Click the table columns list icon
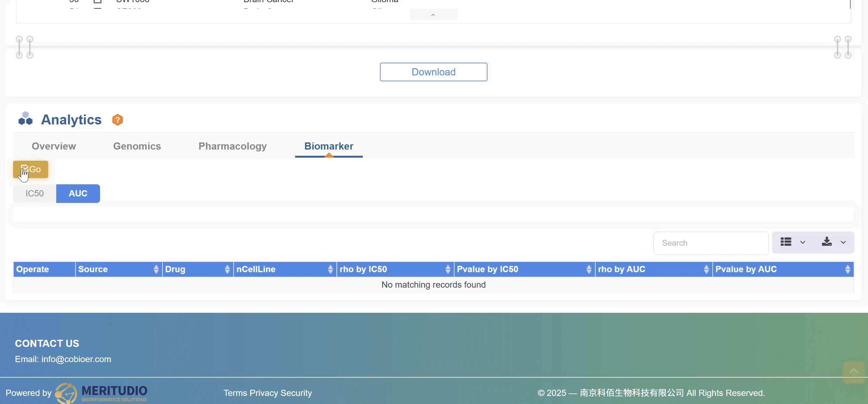 [x=786, y=242]
